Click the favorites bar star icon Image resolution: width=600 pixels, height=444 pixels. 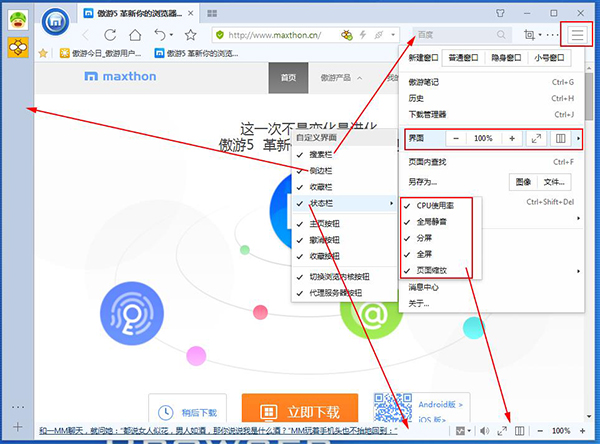(43, 53)
